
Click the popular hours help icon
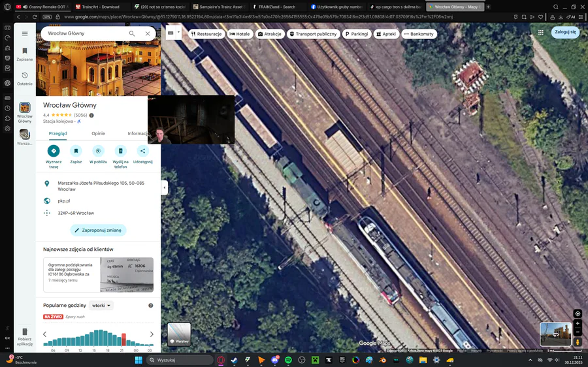coord(151,306)
